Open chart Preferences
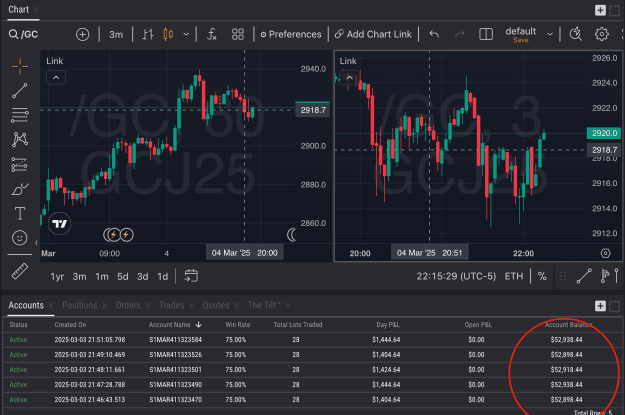 291,35
